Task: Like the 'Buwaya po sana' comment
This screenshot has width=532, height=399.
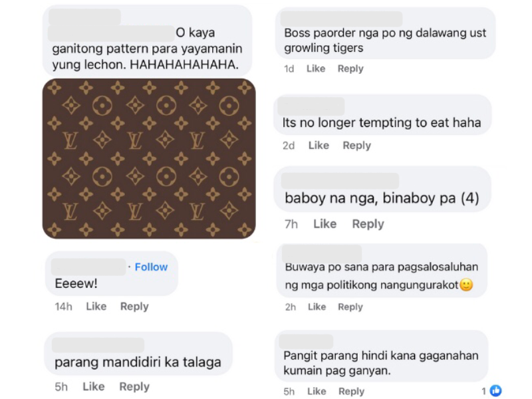Action: [x=317, y=307]
